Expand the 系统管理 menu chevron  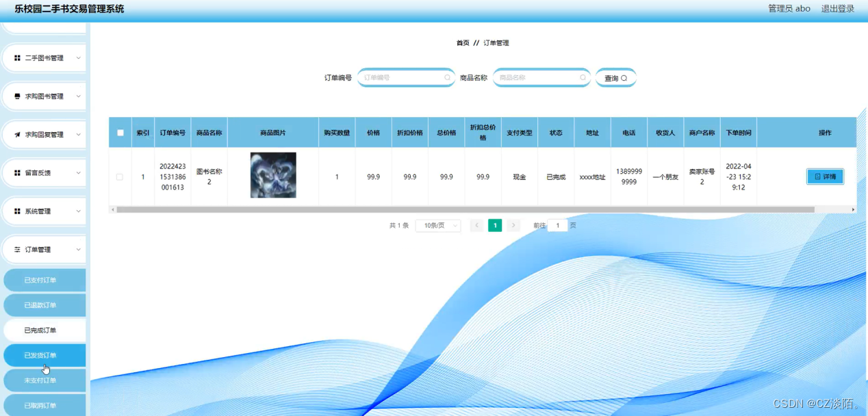coord(78,211)
